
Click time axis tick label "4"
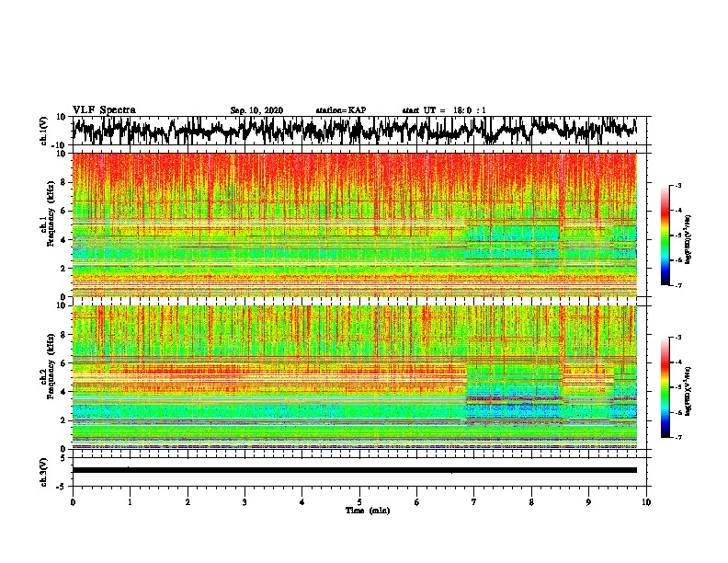[x=302, y=502]
